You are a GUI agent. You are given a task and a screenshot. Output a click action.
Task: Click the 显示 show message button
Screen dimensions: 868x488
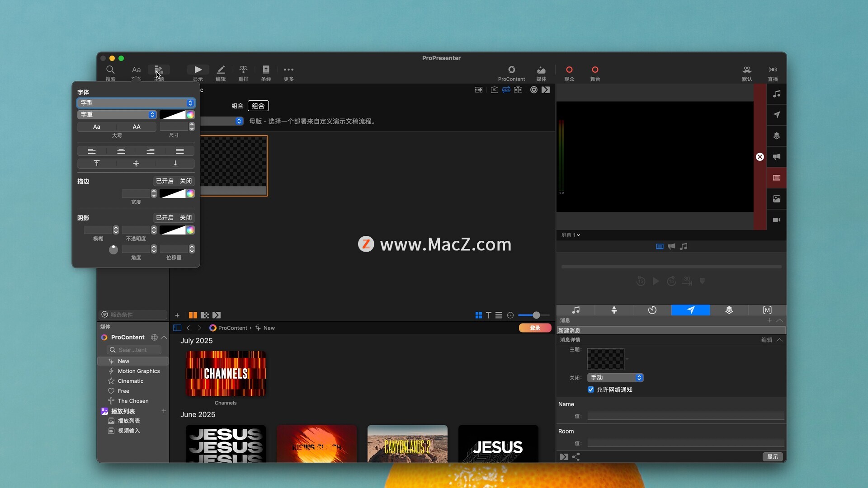773,457
